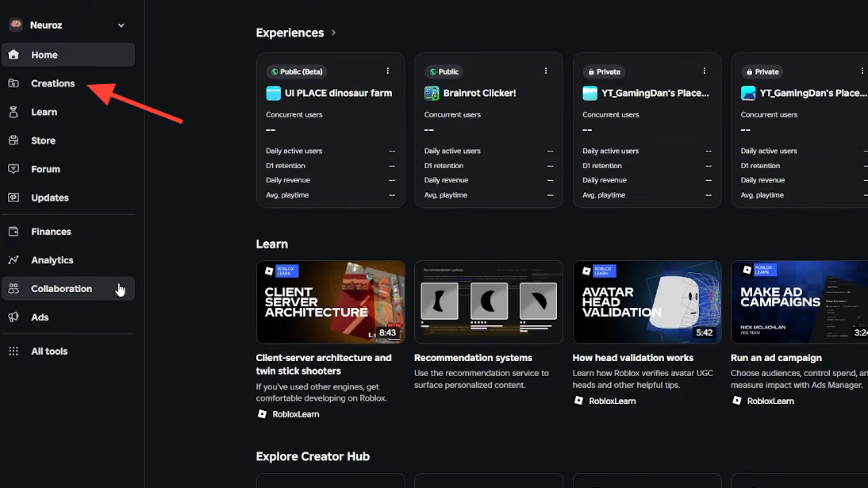Viewport: 868px width, 488px height.
Task: Play Client Server Architecture video thumbnail
Action: 331,302
